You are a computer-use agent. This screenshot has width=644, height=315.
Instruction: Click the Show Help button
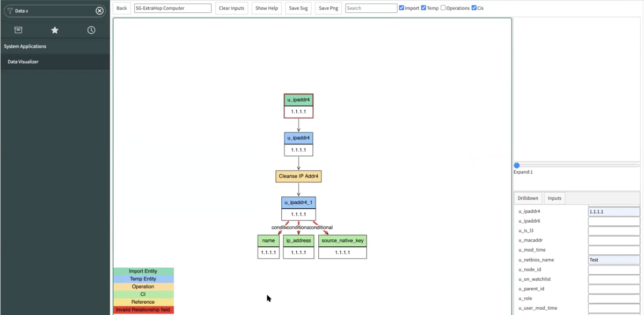point(267,8)
